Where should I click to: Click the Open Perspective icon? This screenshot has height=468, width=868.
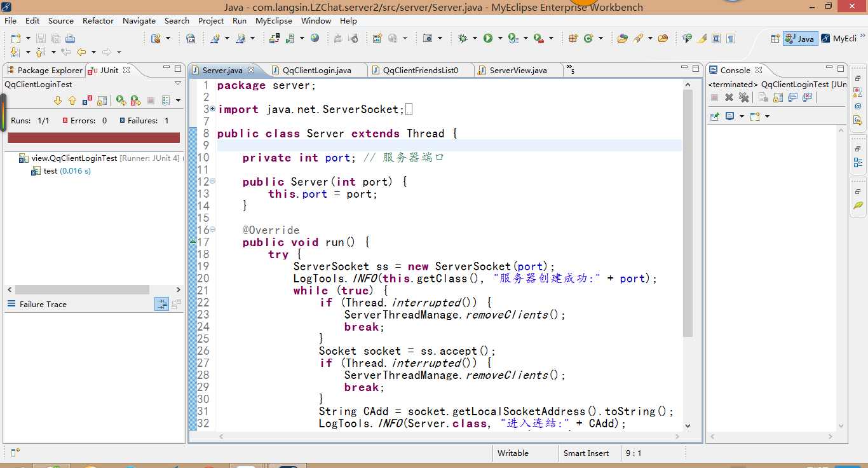[775, 39]
